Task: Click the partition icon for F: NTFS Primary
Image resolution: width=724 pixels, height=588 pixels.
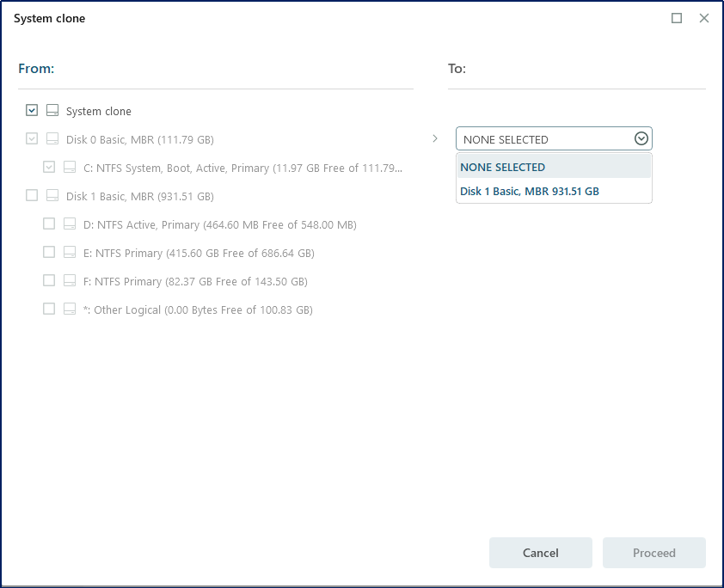Action: click(70, 280)
